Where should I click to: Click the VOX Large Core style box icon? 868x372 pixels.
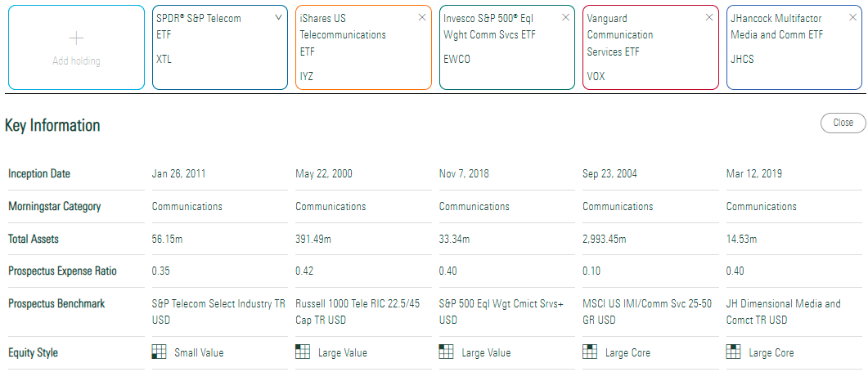click(x=590, y=352)
